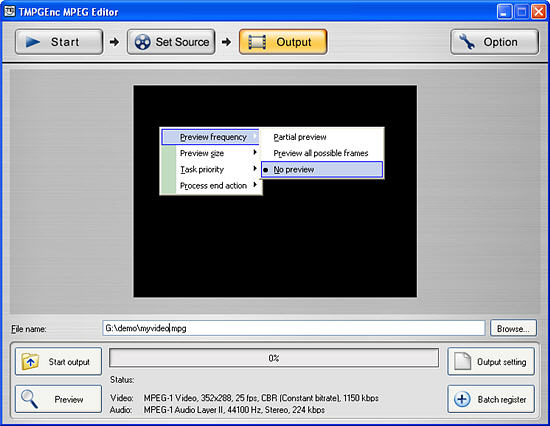Click the MPEG-1 Video format info text
The image size is (550, 426).
(261, 398)
